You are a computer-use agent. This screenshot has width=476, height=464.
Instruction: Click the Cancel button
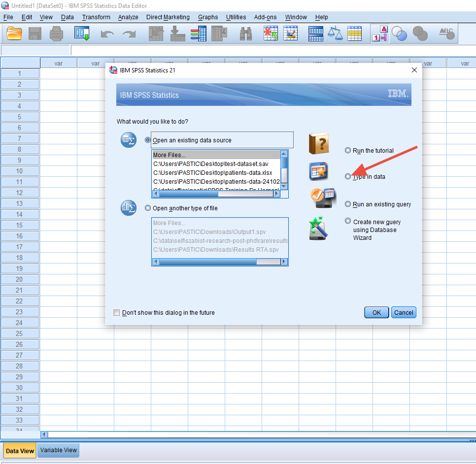pyautogui.click(x=404, y=313)
